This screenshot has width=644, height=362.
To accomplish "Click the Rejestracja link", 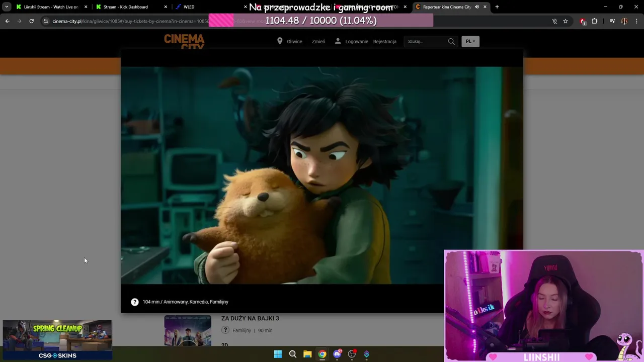I will (x=385, y=42).
